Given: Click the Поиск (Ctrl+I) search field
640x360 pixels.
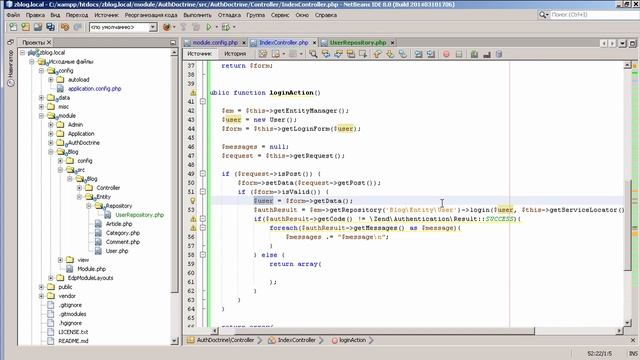Looking at the screenshot, I should tap(594, 15).
